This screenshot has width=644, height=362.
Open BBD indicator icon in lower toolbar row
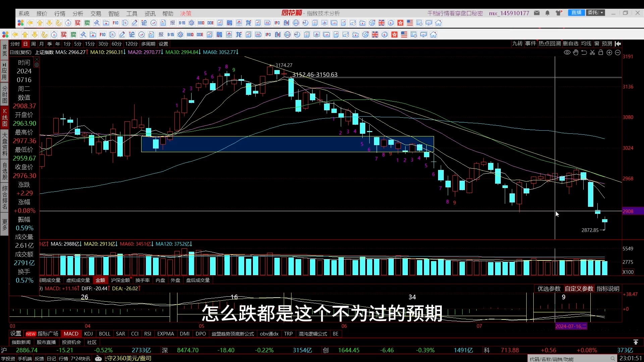click(190, 35)
